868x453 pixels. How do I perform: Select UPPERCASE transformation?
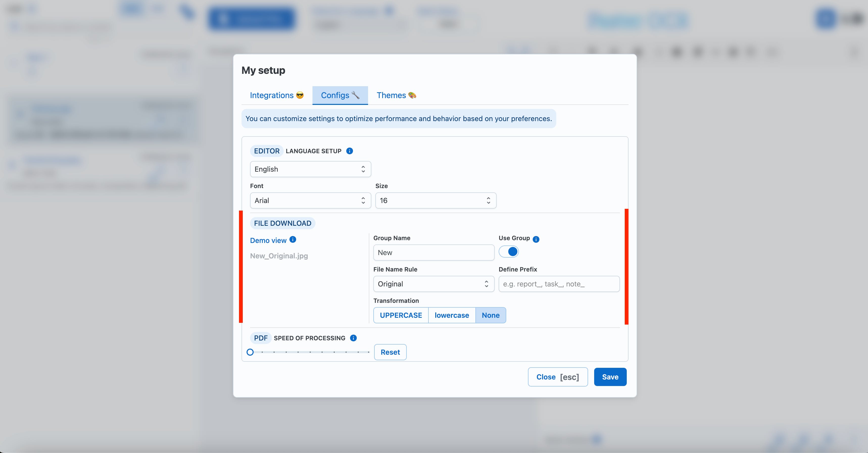click(x=401, y=315)
